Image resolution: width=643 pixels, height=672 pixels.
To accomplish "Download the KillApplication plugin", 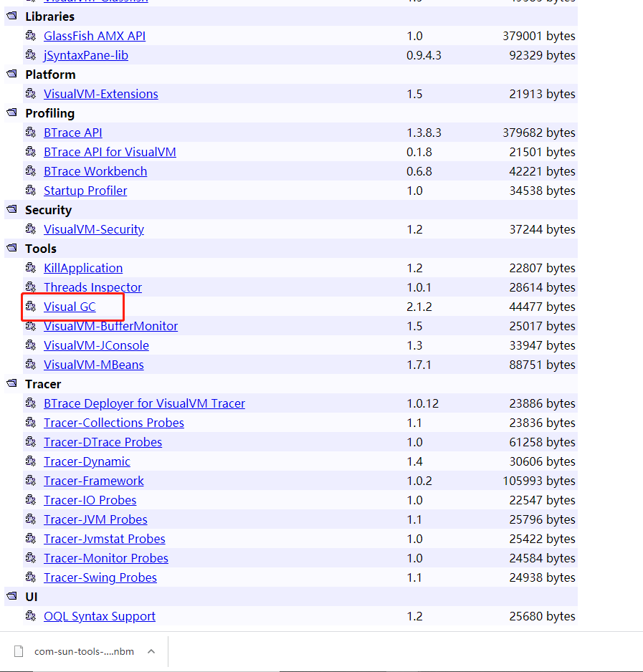I will tap(83, 268).
